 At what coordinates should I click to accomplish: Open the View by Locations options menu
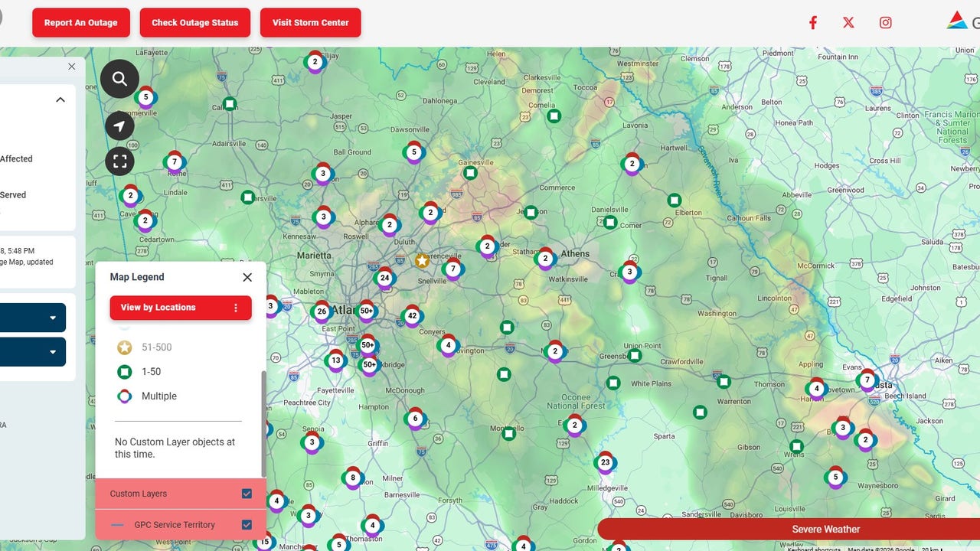click(x=236, y=308)
